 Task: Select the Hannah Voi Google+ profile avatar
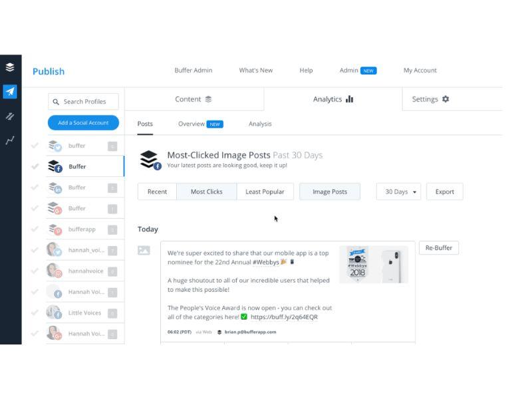(55, 334)
